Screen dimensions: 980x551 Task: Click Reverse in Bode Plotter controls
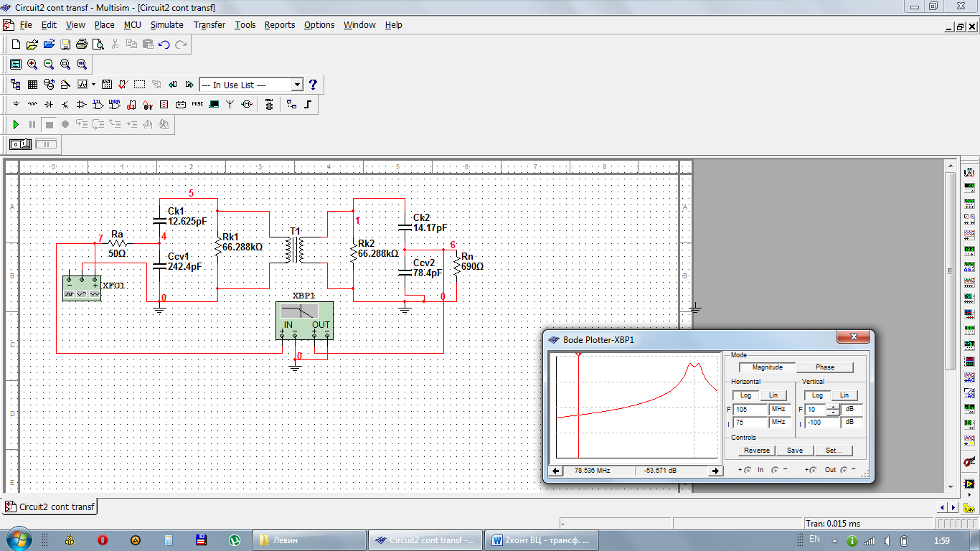(756, 451)
